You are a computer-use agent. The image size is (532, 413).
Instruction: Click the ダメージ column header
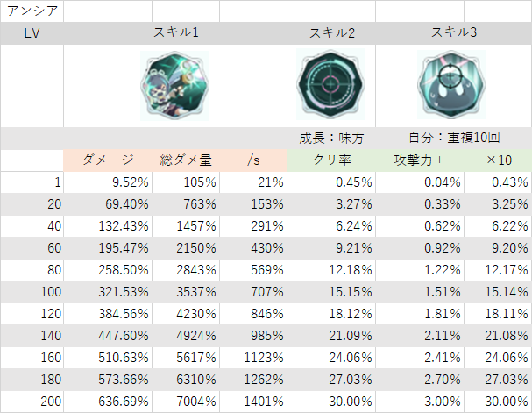tap(108, 160)
